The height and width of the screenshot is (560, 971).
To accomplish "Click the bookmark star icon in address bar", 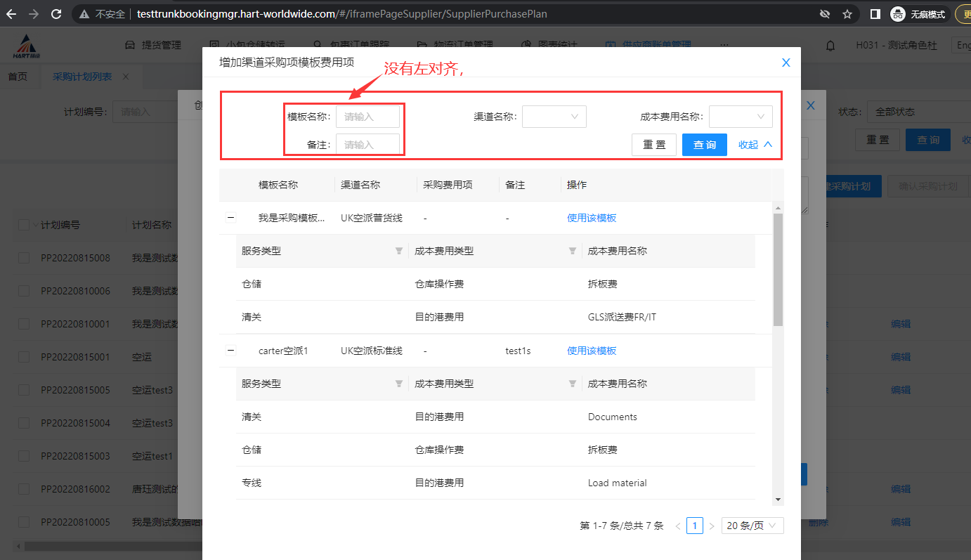I will click(847, 13).
